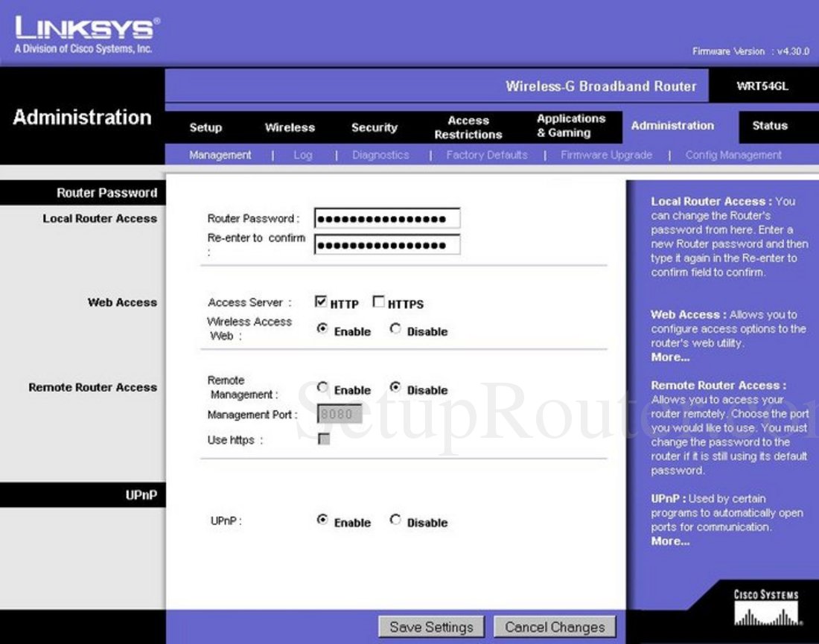The image size is (819, 644).
Task: Check the HTTPS access server option
Action: pos(379,302)
